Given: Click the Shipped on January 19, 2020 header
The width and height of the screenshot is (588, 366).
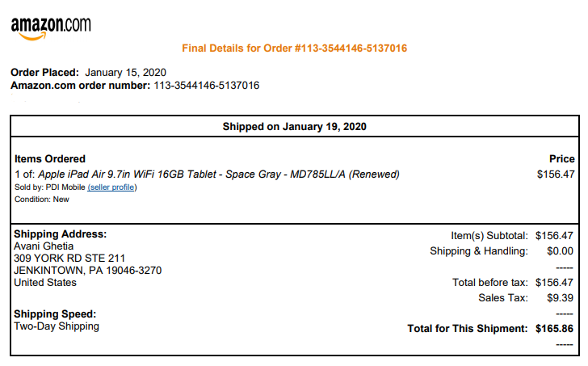Looking at the screenshot, I should pyautogui.click(x=294, y=127).
